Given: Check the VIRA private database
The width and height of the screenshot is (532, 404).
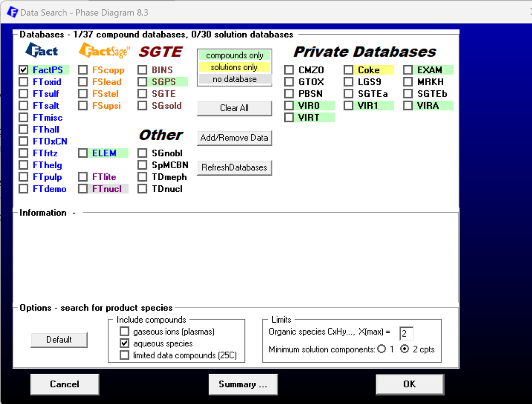Looking at the screenshot, I should pyautogui.click(x=408, y=106).
